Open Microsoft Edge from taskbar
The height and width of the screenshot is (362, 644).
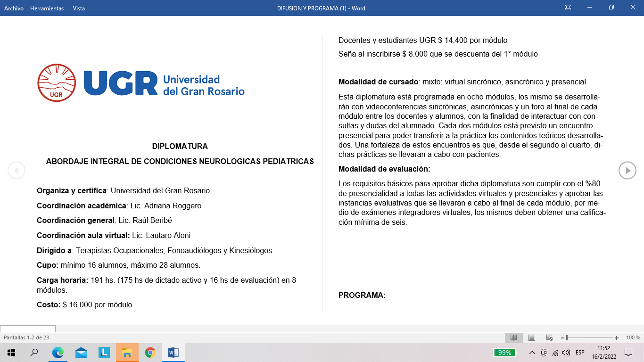pyautogui.click(x=58, y=353)
